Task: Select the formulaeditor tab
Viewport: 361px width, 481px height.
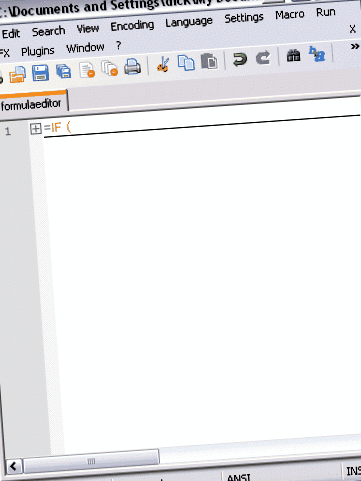Action: 33,103
